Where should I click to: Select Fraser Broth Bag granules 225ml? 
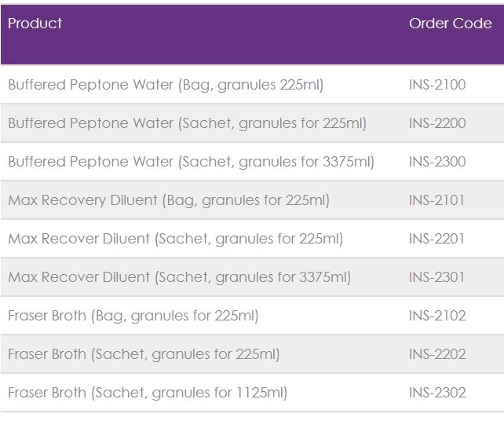click(x=133, y=317)
